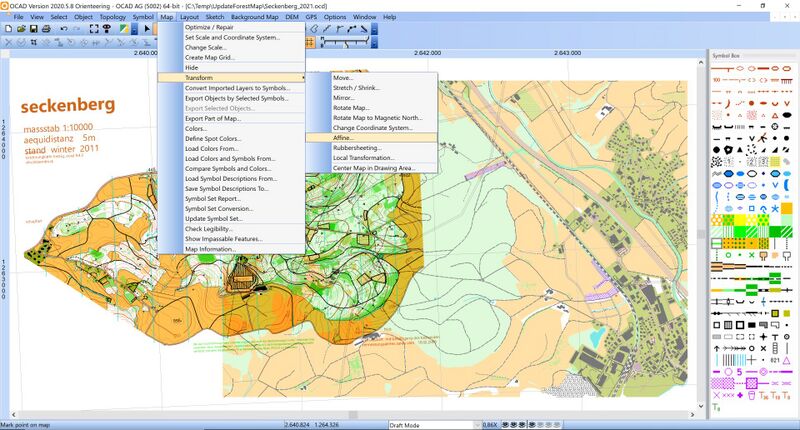The width and height of the screenshot is (800, 430).
Task: Choose Set Scale and Coordinate System...
Action: [x=231, y=37]
